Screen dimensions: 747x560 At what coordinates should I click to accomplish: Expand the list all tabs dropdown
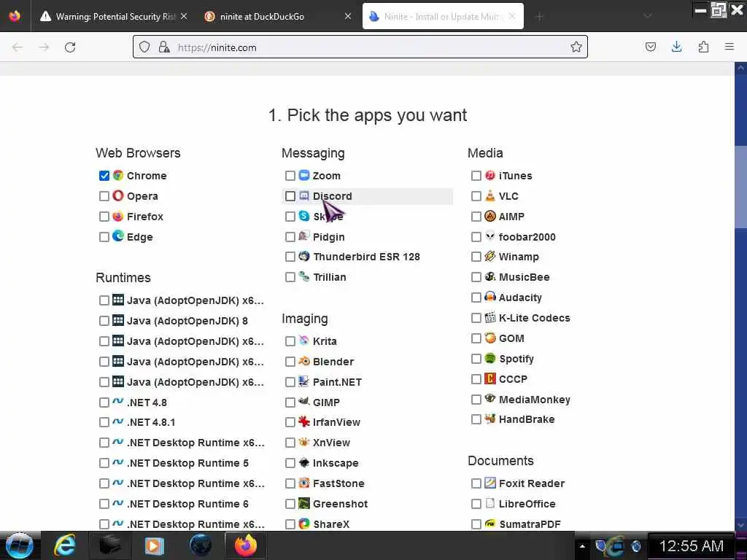pyautogui.click(x=648, y=16)
